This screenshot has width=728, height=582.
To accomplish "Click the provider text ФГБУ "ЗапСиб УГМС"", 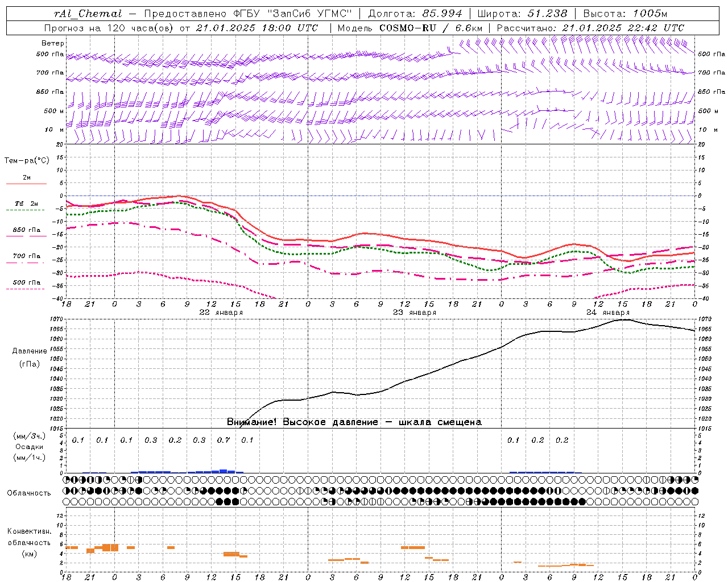I will pos(293,14).
